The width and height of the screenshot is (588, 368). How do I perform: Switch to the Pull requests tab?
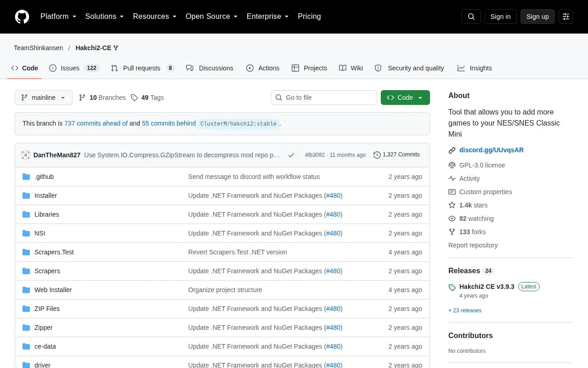pyautogui.click(x=143, y=68)
